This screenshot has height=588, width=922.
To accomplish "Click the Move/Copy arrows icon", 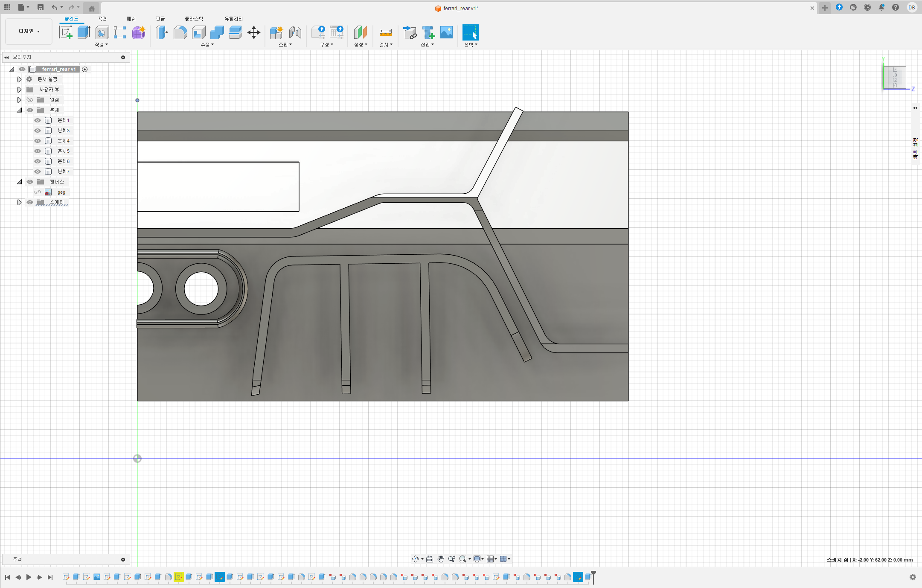I will [254, 32].
